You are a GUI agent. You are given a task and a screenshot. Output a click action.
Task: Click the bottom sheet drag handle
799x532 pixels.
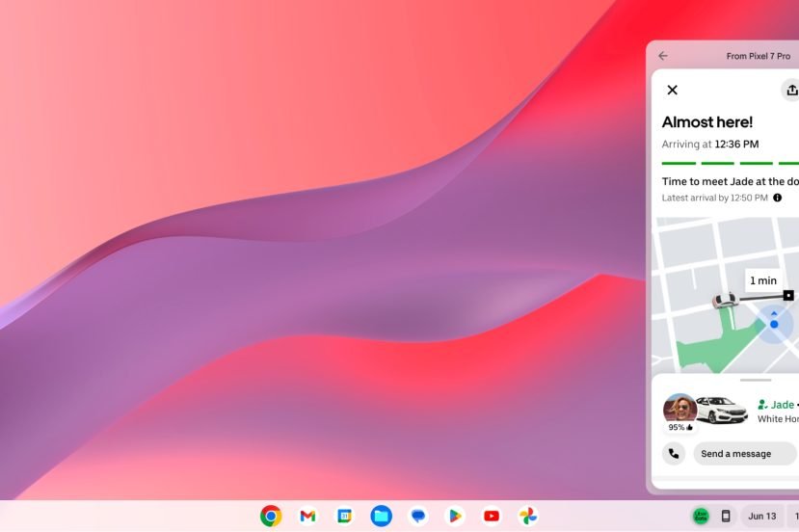[x=756, y=380]
